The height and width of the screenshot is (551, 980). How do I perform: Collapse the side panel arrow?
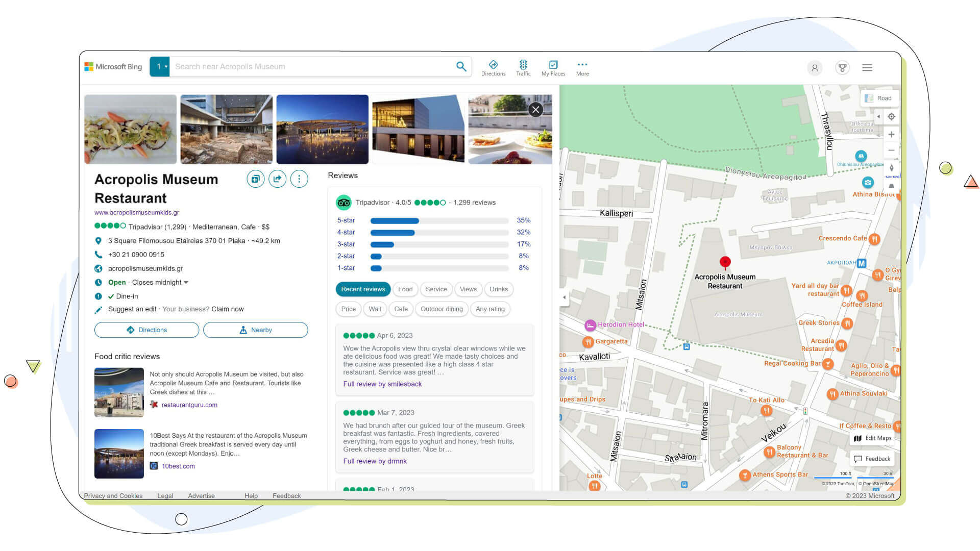click(564, 297)
